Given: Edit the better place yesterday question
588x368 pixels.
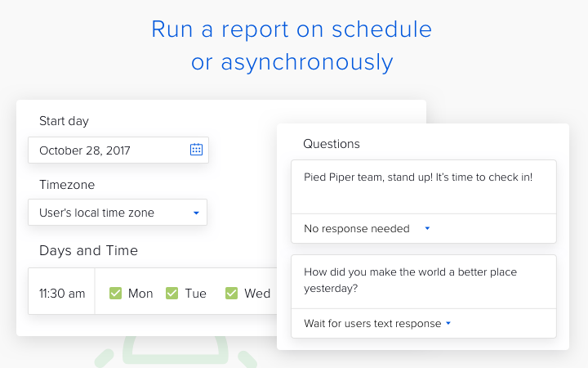Looking at the screenshot, I should (424, 282).
